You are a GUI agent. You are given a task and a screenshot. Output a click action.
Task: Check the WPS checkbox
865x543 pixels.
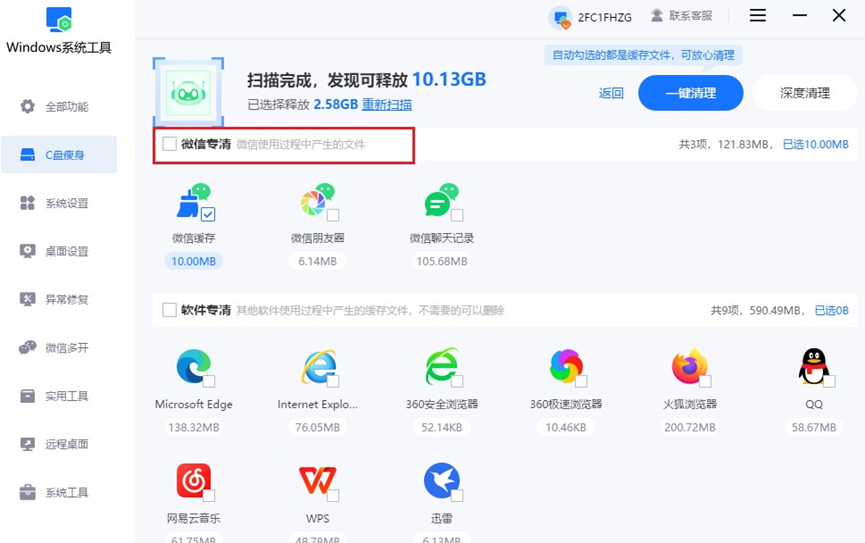point(333,496)
